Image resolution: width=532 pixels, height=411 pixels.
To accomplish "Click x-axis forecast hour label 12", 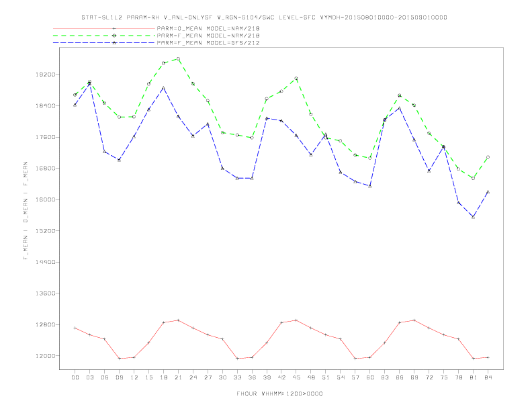I will pyautogui.click(x=134, y=377).
